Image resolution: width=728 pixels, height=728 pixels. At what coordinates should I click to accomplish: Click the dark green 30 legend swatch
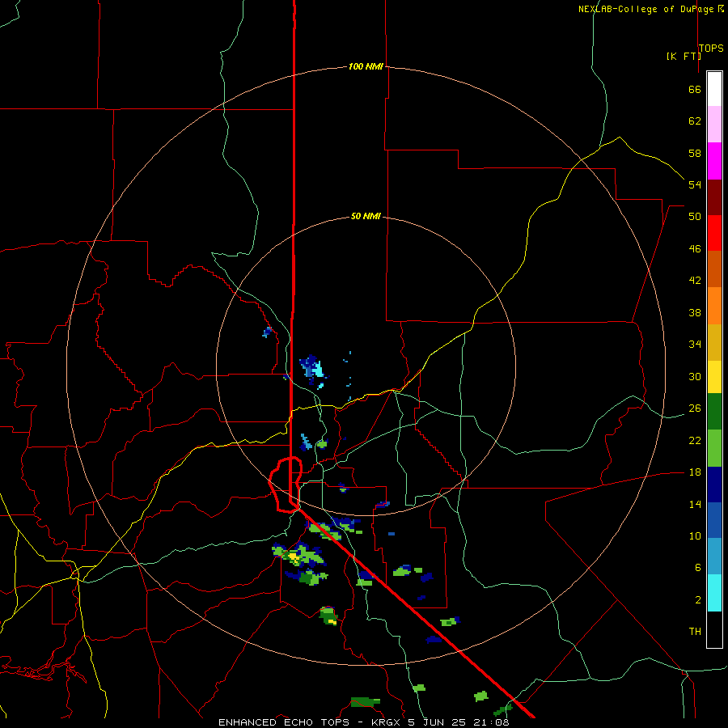pyautogui.click(x=714, y=412)
